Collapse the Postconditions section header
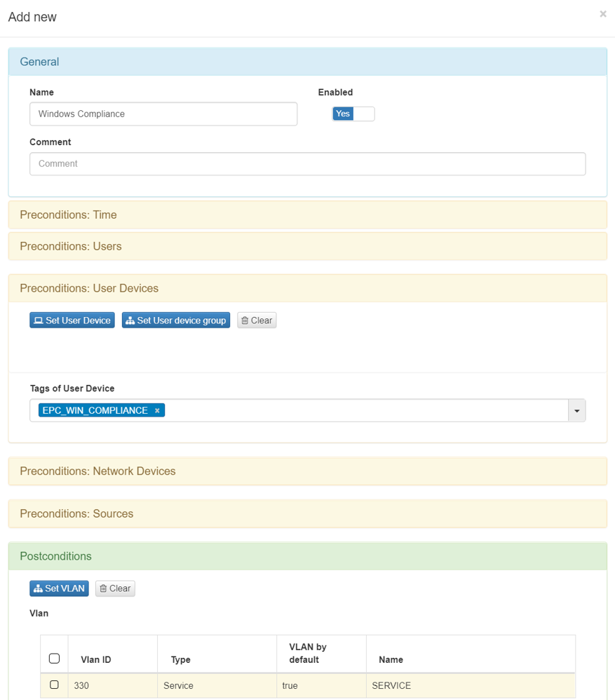 click(55, 556)
